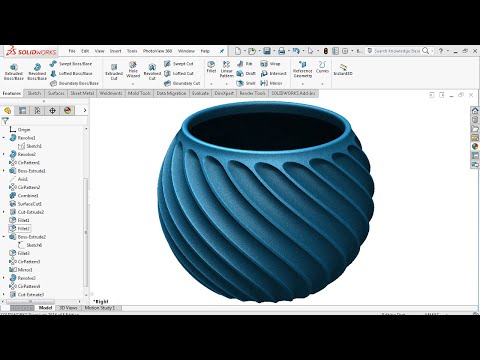Screen dimensions: 480x360
Task: Open Fillet dropdown arrow
Action: [x=211, y=84]
